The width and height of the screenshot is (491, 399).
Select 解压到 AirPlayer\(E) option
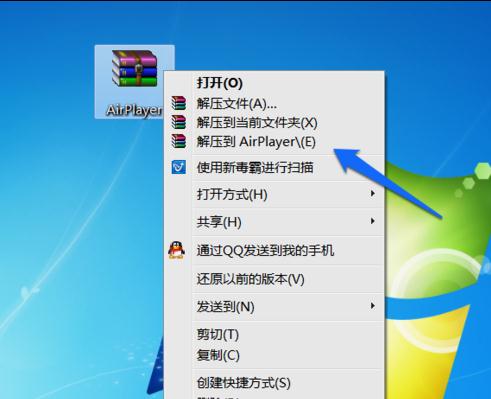click(274, 142)
